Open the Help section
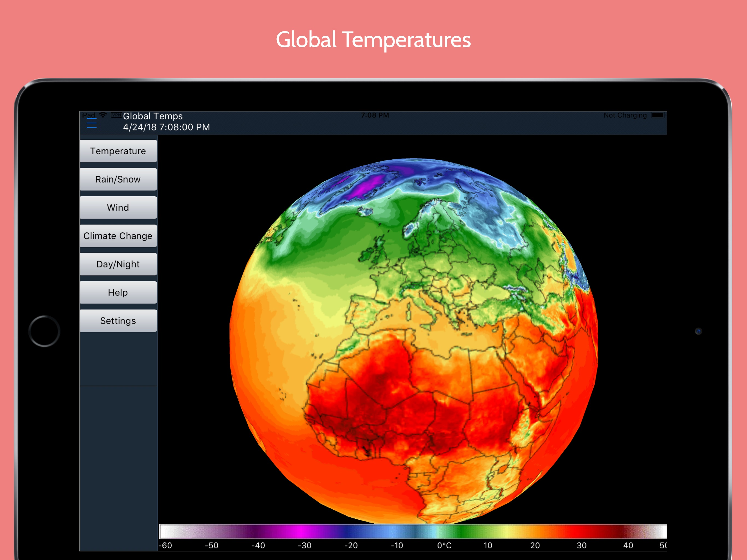 tap(118, 293)
